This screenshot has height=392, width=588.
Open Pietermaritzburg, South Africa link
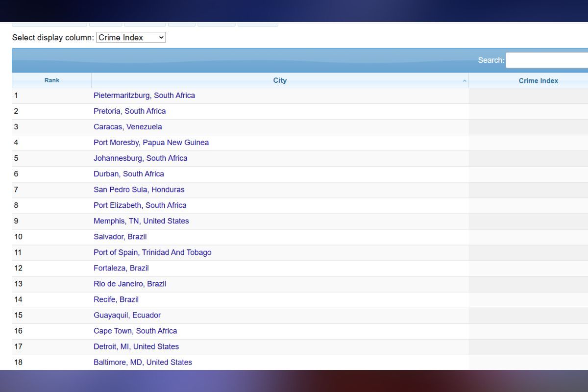coord(144,96)
